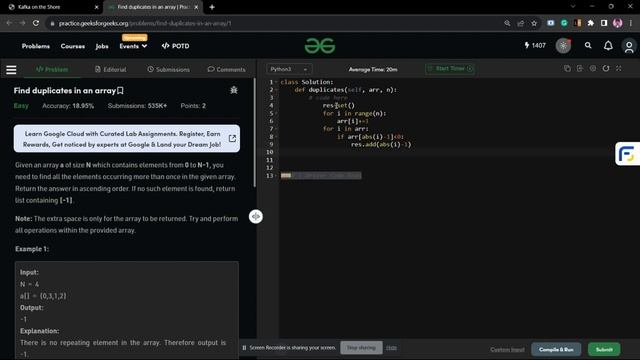Click the problem panel scrollbar
Screen dimensions: 640x360
255,133
